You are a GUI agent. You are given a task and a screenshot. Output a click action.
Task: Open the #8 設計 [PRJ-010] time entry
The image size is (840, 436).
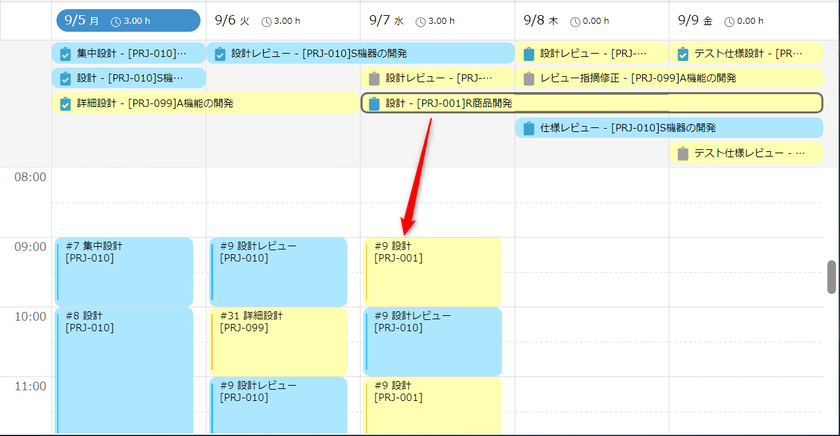pos(124,370)
